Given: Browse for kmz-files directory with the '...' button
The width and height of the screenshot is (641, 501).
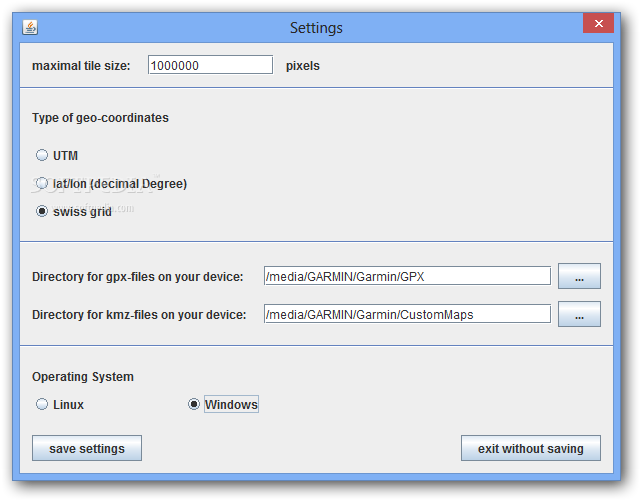Looking at the screenshot, I should 579,314.
